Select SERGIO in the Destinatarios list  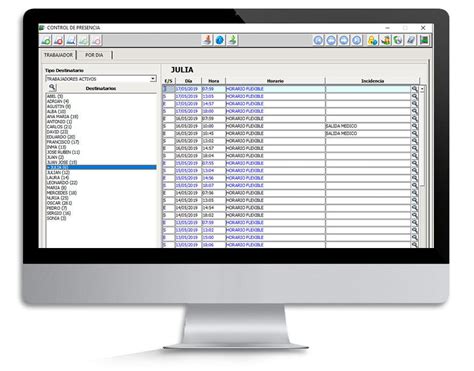tap(59, 213)
